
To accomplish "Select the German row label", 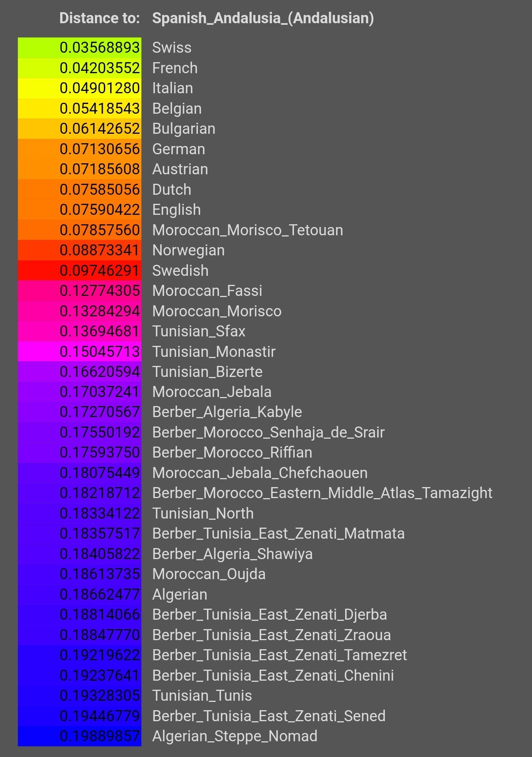I will coord(179,149).
